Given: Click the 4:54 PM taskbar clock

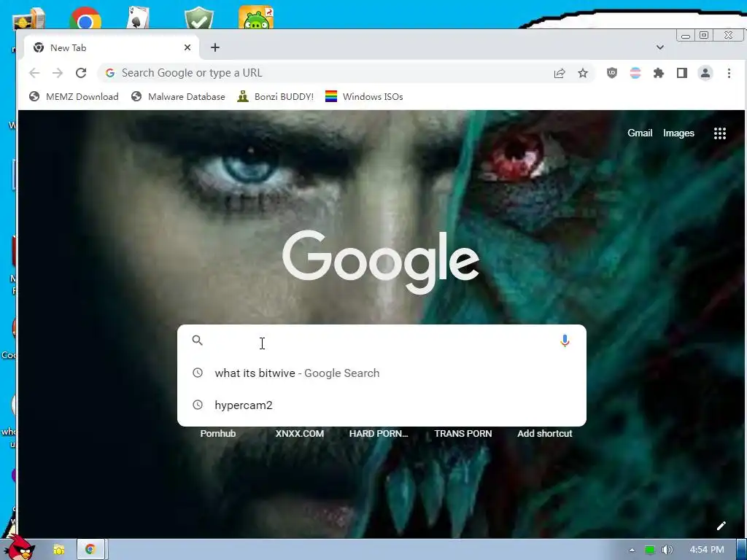Looking at the screenshot, I should click(x=706, y=550).
